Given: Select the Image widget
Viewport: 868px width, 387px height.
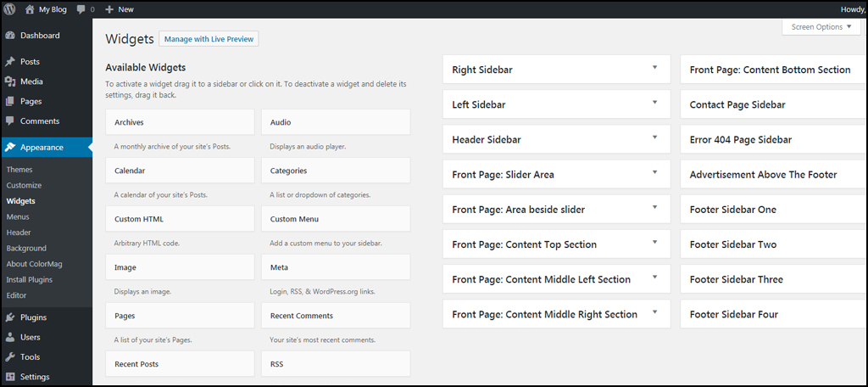Looking at the screenshot, I should [180, 266].
